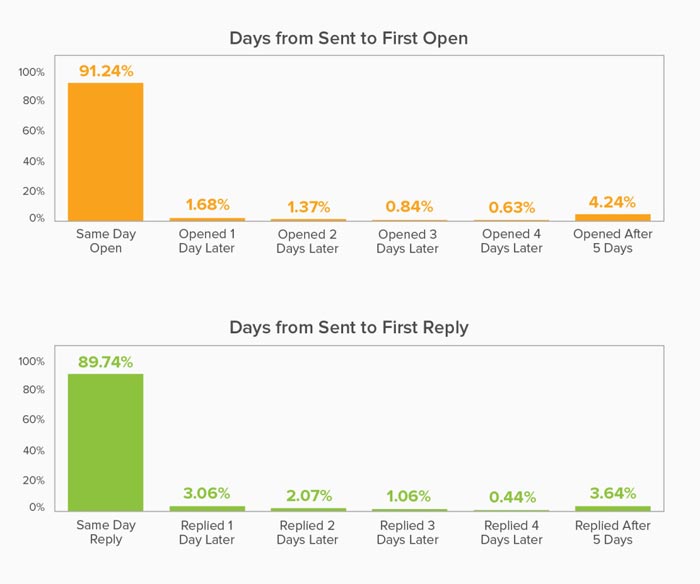Click the 'Same Day Open' axis label

pyautogui.click(x=106, y=241)
